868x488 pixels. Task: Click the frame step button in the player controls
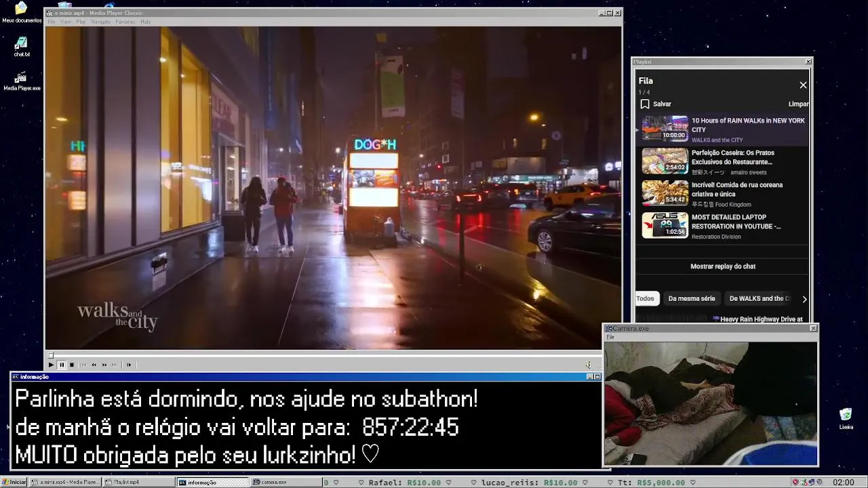pos(129,365)
